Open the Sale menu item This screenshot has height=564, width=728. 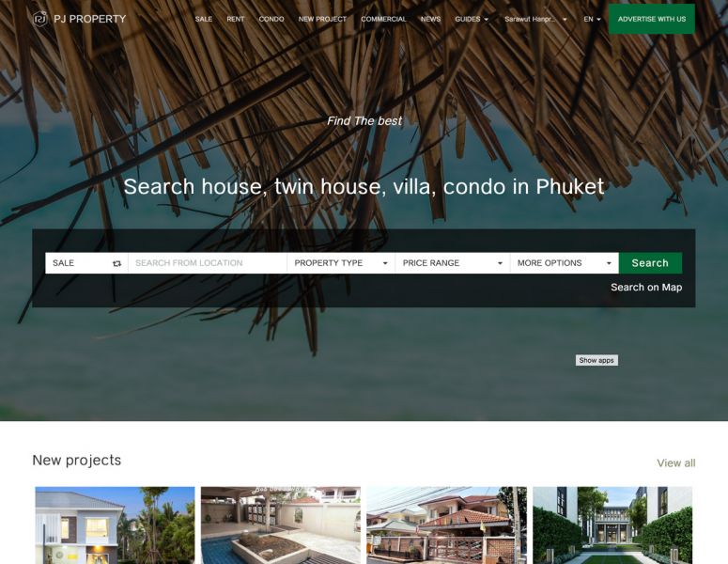tap(203, 19)
